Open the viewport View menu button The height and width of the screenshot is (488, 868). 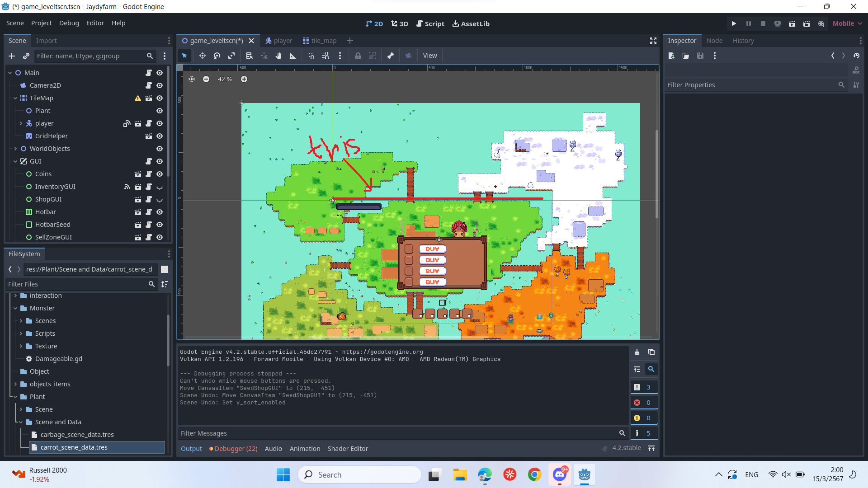point(429,56)
